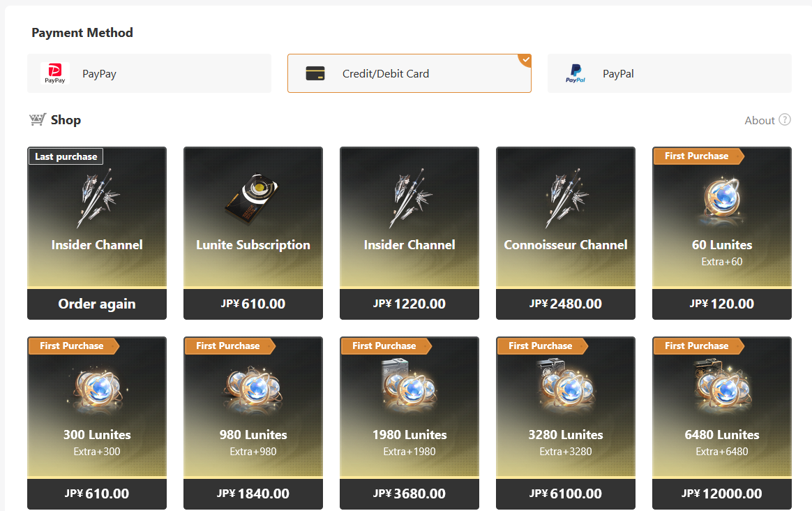812x511 pixels.
Task: Select PayPay payment method
Action: pyautogui.click(x=149, y=73)
